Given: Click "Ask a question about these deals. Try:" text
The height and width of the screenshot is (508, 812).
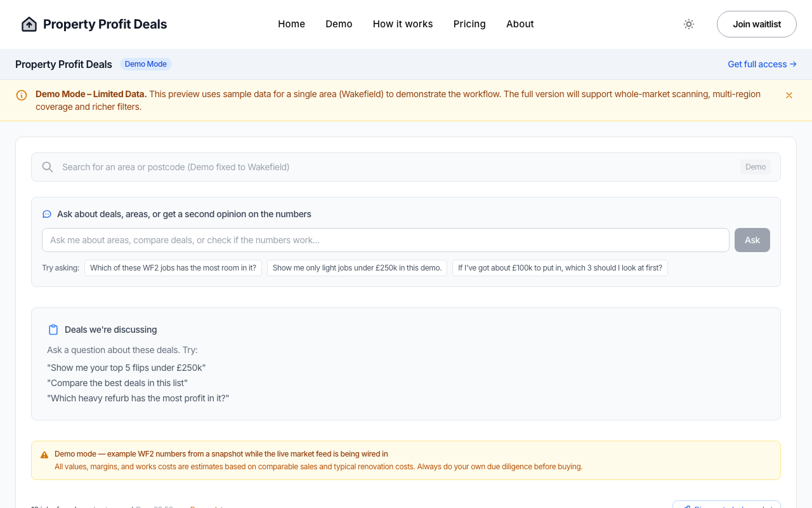Looking at the screenshot, I should pos(122,350).
